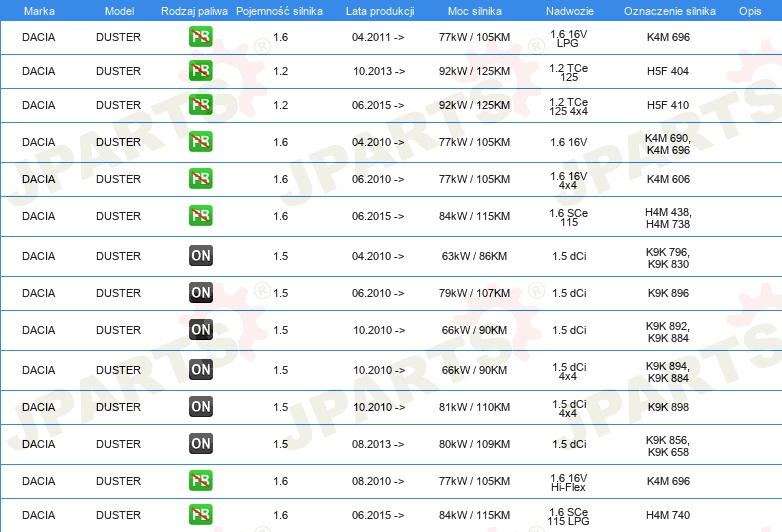
Task: Select engine code H5F 404
Action: 668,71
